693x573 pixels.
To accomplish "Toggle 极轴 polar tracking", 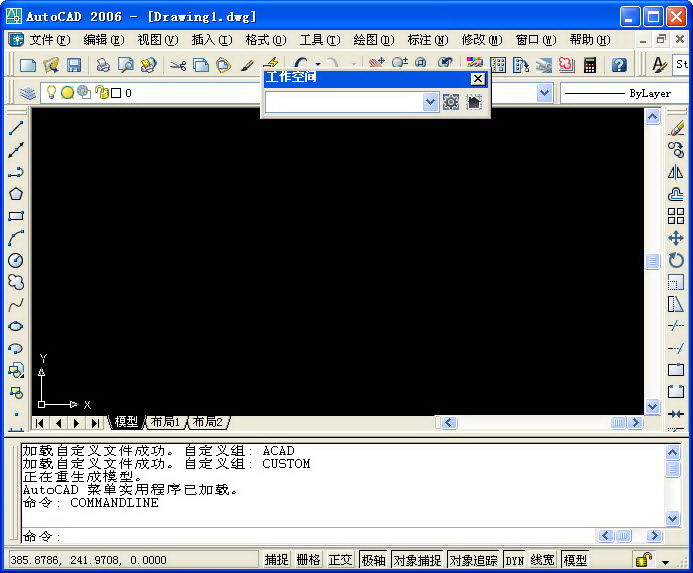I will [373, 560].
